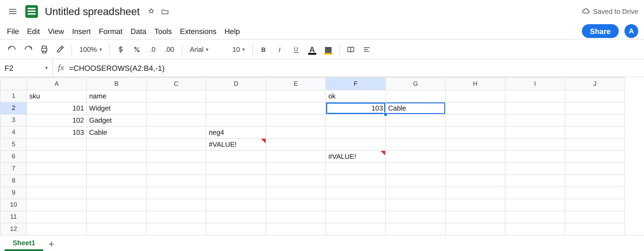Open horizontal align options
644x251 pixels.
point(367,50)
